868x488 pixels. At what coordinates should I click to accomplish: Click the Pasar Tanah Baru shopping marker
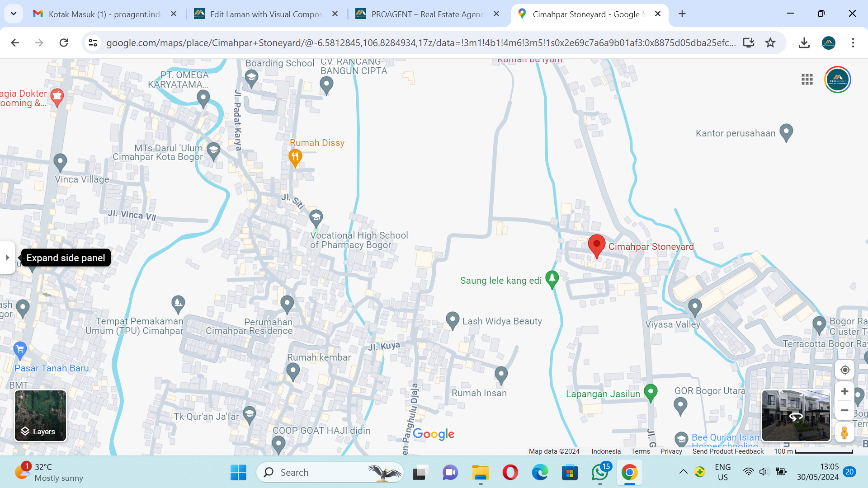(x=20, y=349)
